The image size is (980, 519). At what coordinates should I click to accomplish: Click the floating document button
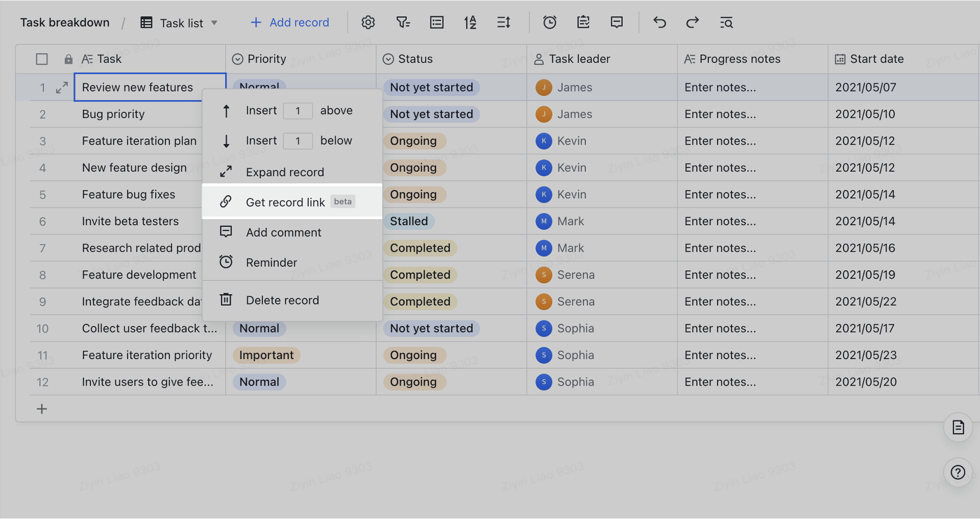[958, 427]
